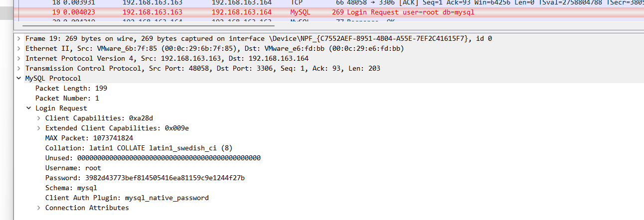Expand the Ethernet II section
The image size is (644, 220).
[x=19, y=49]
